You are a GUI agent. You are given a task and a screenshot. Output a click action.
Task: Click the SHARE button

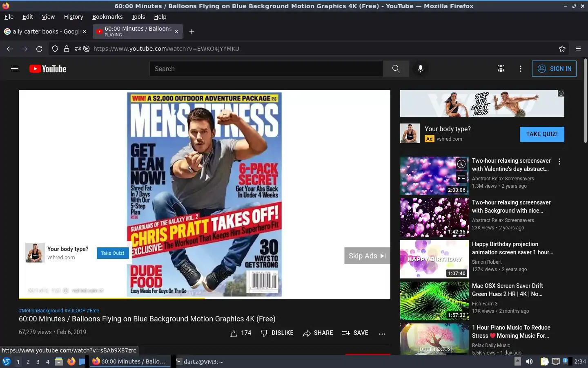click(x=318, y=333)
